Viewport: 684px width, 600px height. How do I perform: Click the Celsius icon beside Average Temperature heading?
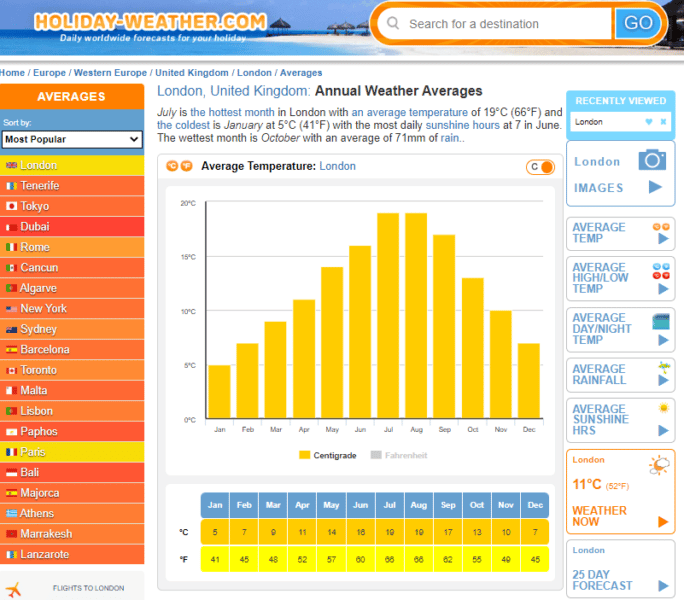[x=172, y=166]
